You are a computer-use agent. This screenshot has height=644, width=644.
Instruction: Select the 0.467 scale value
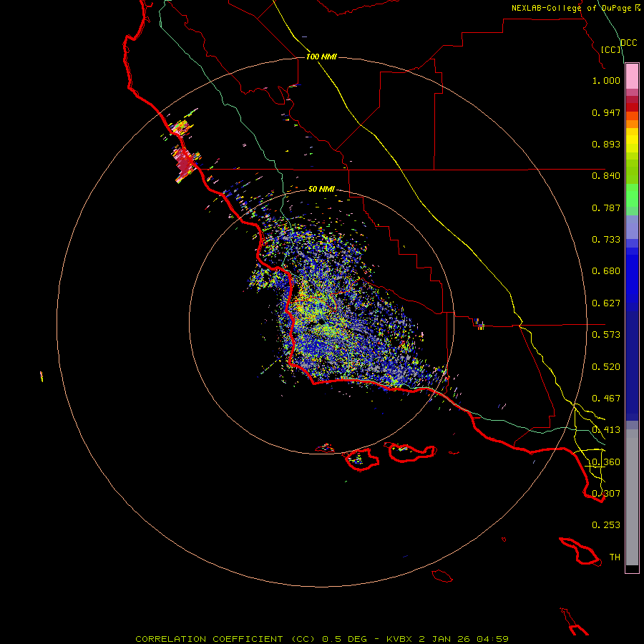pyautogui.click(x=606, y=399)
